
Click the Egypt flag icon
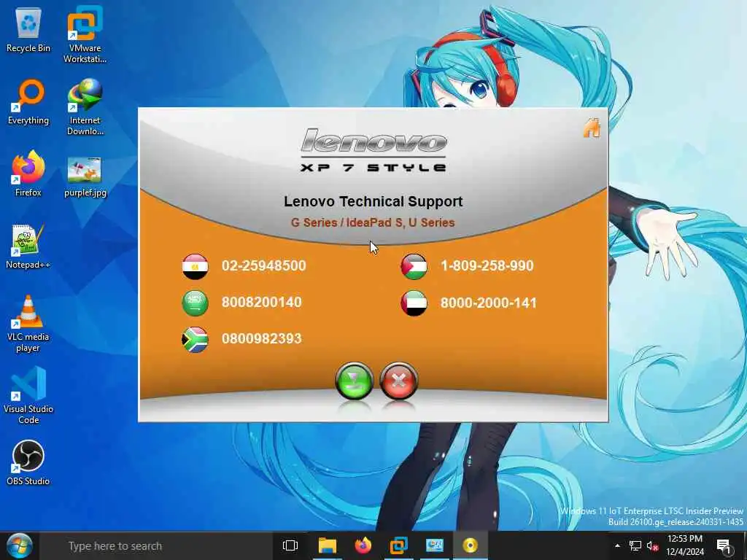tap(196, 266)
